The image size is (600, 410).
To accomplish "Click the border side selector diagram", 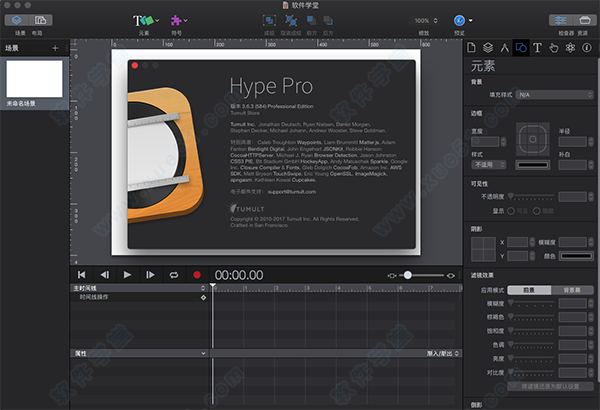I will (533, 139).
